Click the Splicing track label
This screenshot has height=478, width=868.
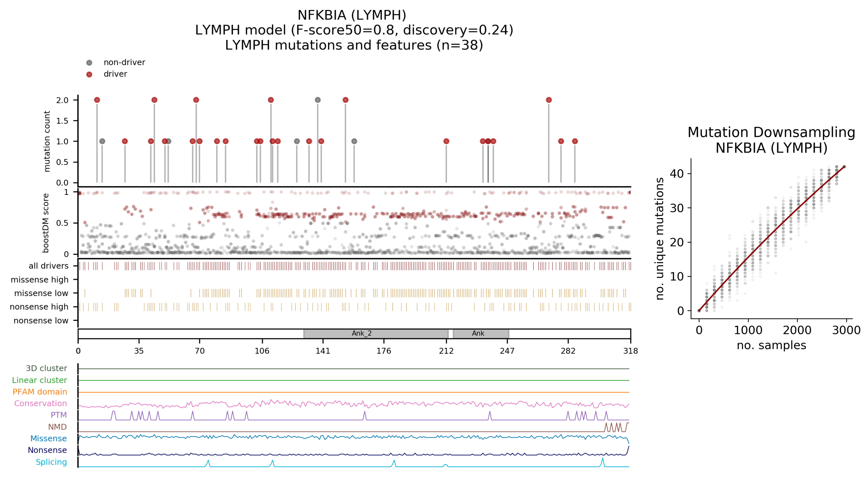pyautogui.click(x=51, y=462)
